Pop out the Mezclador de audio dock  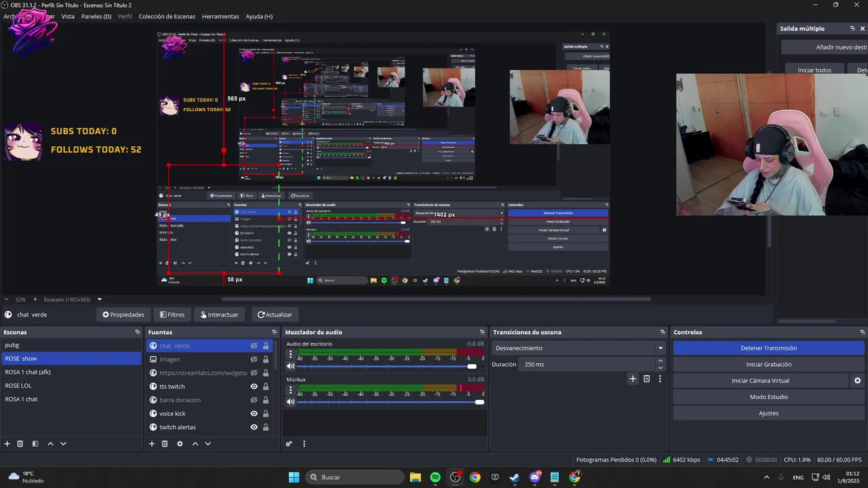(x=482, y=332)
